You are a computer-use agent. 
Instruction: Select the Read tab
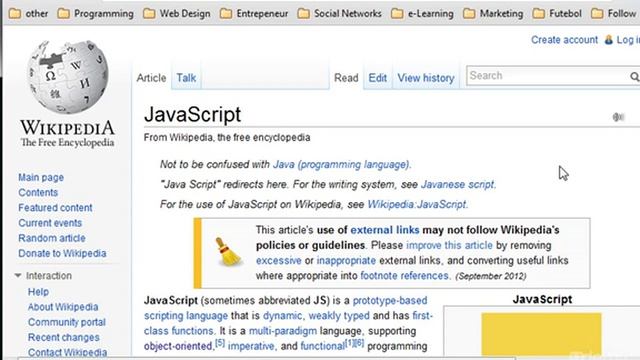pyautogui.click(x=346, y=78)
